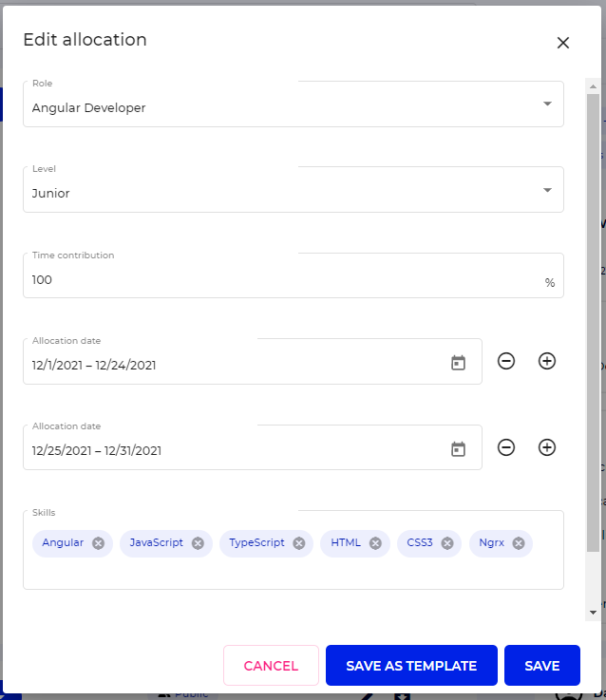Open the Level dropdown showing Junior

[x=294, y=190]
